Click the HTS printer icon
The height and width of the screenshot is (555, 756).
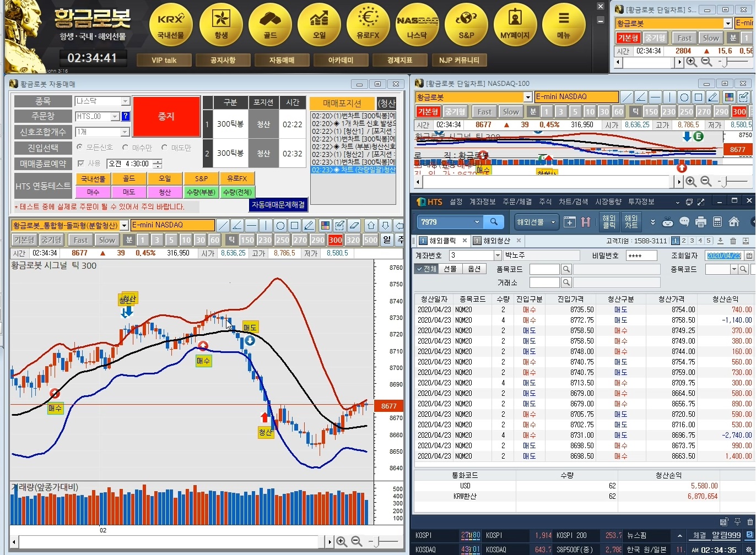[x=701, y=222]
